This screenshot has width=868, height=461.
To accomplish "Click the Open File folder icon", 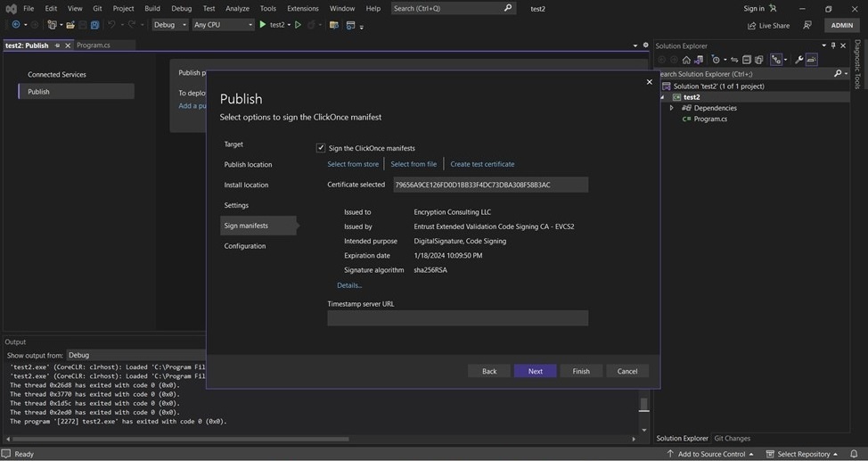I will pyautogui.click(x=70, y=25).
